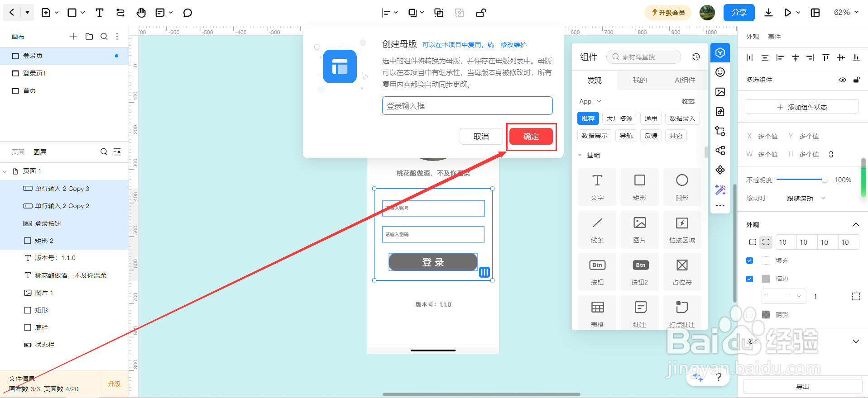Switch to the 我的 components tab

(639, 80)
